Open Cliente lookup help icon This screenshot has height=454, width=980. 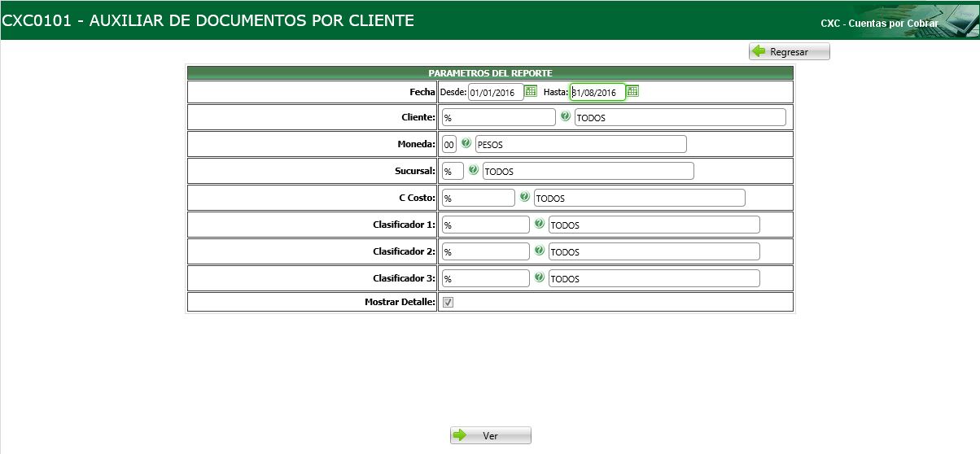point(565,117)
